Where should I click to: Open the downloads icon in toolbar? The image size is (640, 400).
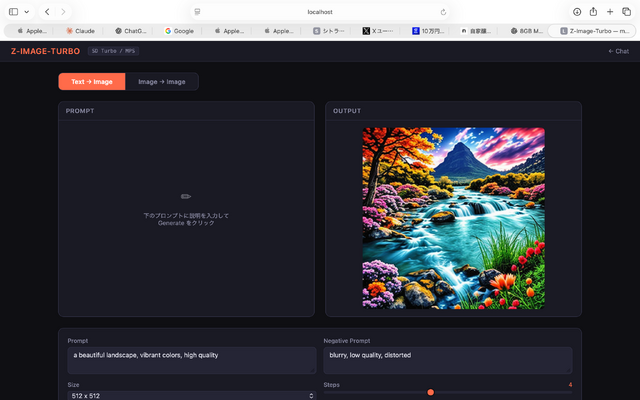coord(577,11)
